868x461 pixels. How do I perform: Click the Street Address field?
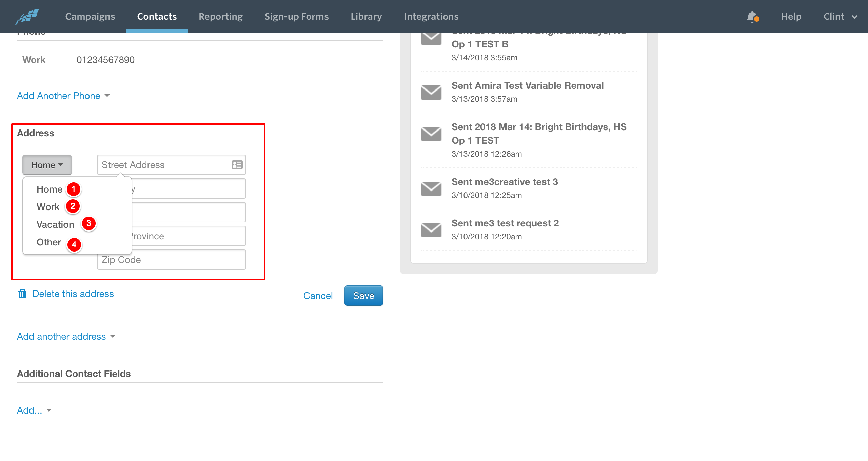(x=171, y=165)
